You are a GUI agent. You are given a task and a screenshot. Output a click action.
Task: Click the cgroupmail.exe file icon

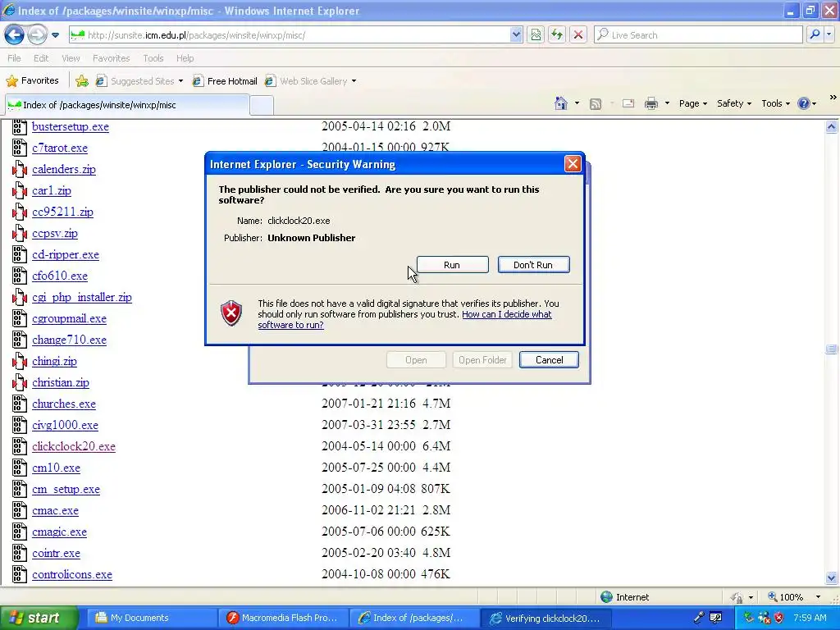pyautogui.click(x=20, y=318)
